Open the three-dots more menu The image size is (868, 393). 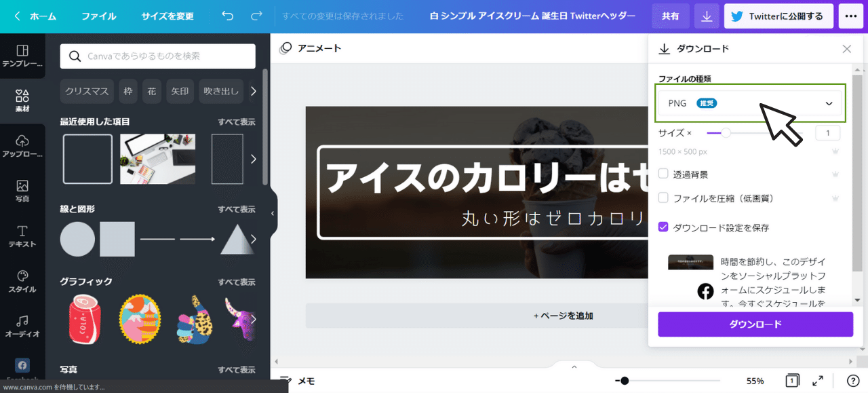850,16
